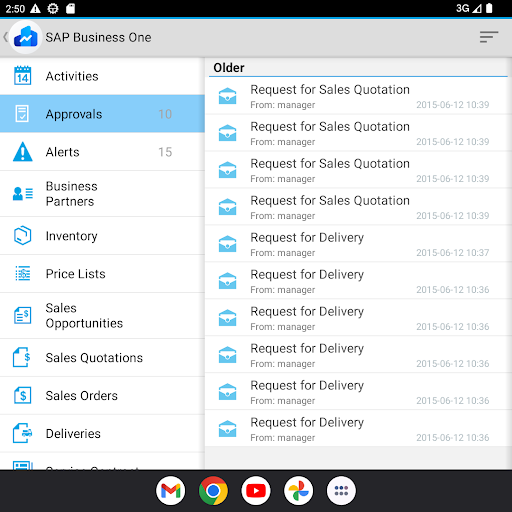This screenshot has height=512, width=512.
Task: Open the sort filter menu icon
Action: [489, 37]
